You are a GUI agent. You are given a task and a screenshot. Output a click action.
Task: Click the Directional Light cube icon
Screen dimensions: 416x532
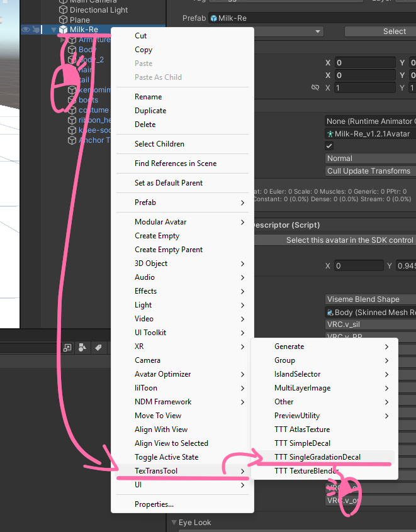pos(63,10)
